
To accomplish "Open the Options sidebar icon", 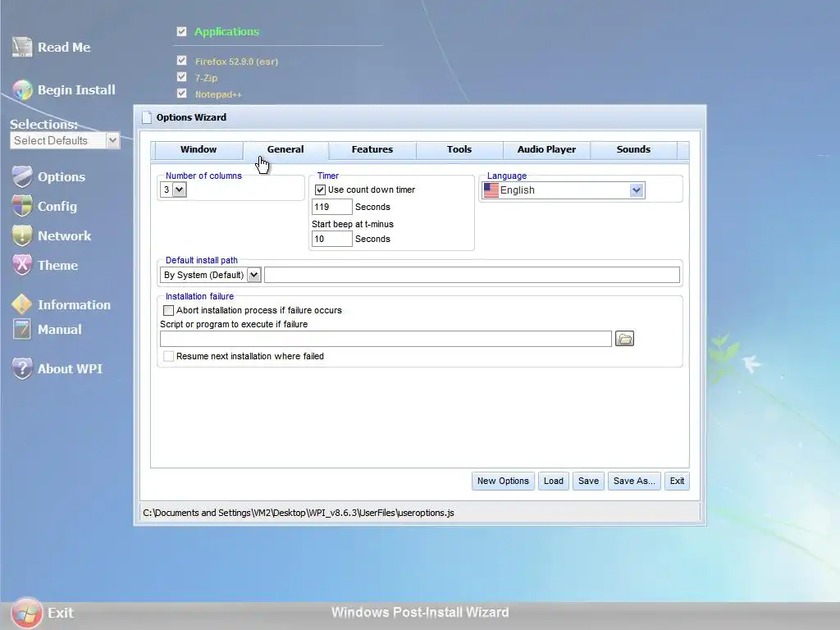I will [22, 177].
